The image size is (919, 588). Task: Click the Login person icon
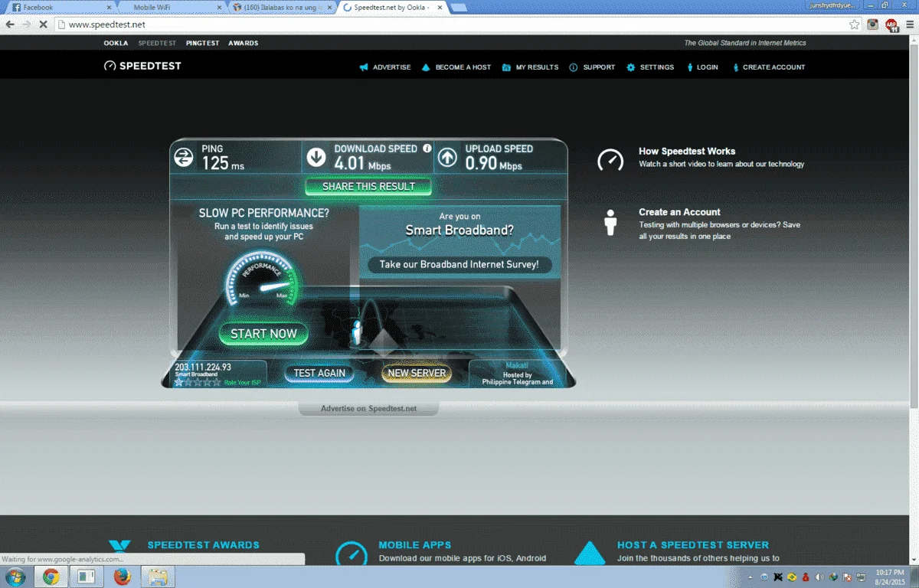(x=690, y=67)
